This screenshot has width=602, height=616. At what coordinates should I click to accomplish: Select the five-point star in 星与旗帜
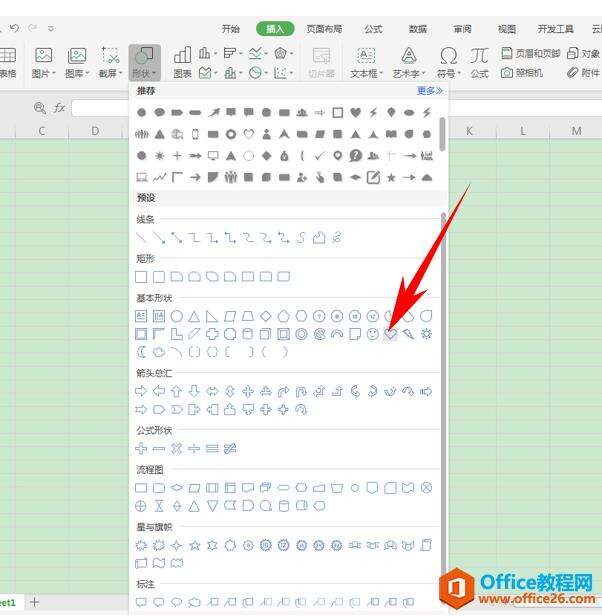pos(194,545)
